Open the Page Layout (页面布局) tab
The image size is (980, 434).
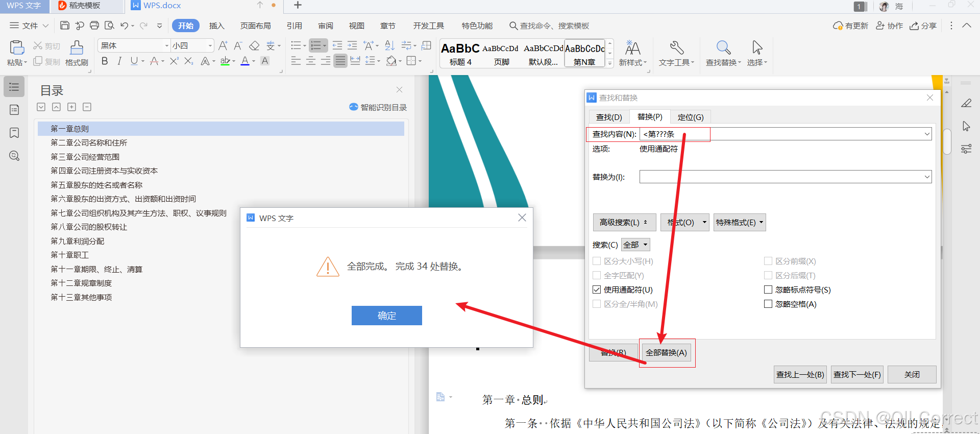(256, 26)
